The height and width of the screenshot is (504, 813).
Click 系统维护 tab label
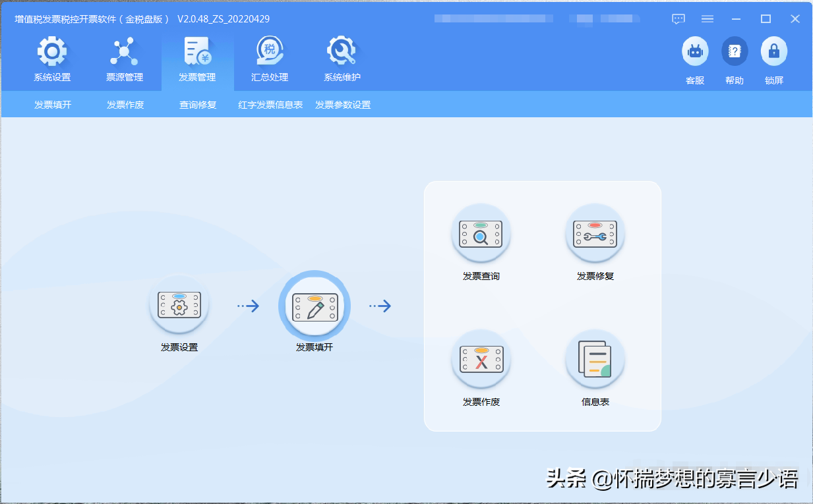coord(342,77)
